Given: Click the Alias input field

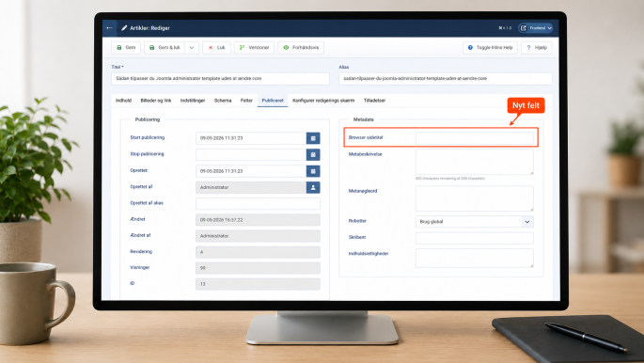Looking at the screenshot, I should coord(446,78).
